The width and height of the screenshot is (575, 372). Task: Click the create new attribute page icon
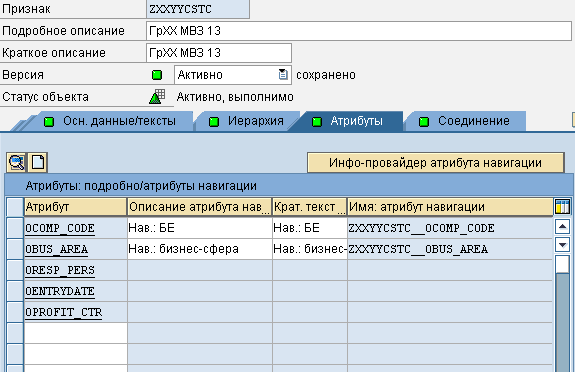click(x=38, y=162)
